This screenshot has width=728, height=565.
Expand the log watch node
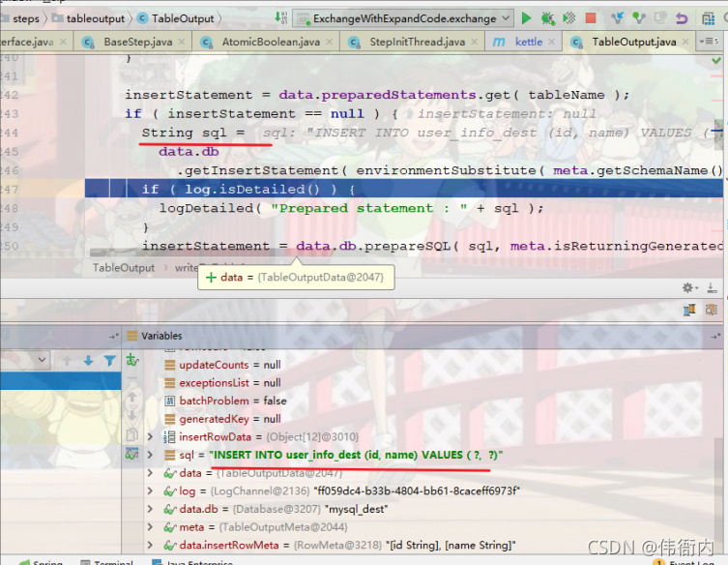150,491
